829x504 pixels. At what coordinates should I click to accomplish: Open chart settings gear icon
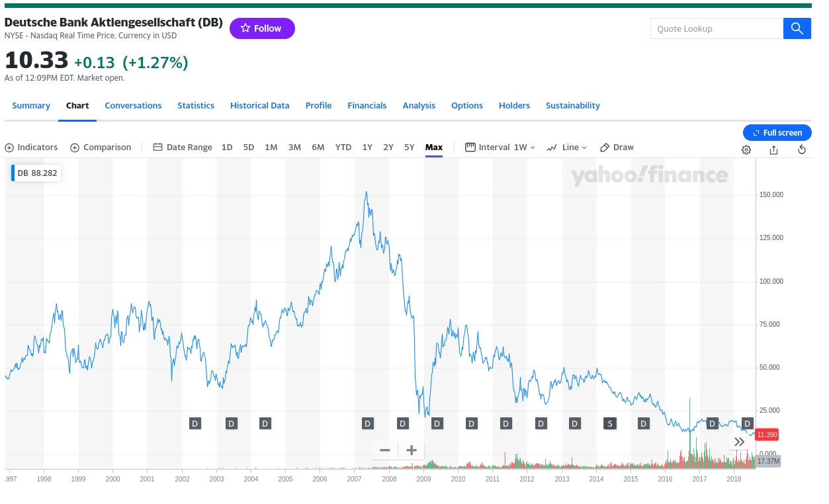click(746, 149)
